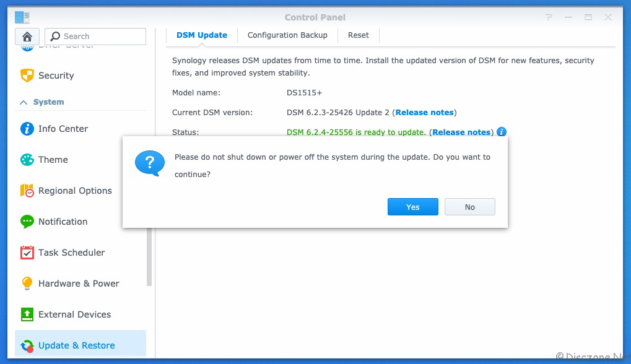Maximize the Control Panel window

coord(588,17)
